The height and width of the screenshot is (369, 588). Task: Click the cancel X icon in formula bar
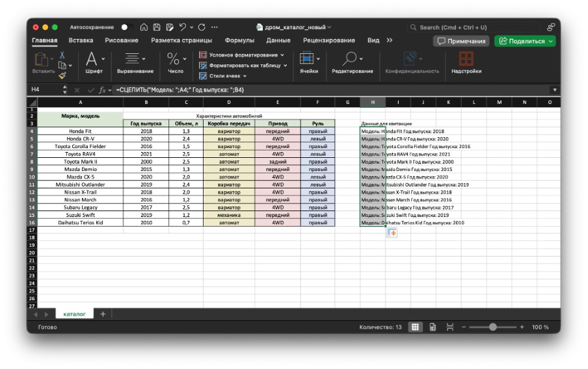pos(77,90)
